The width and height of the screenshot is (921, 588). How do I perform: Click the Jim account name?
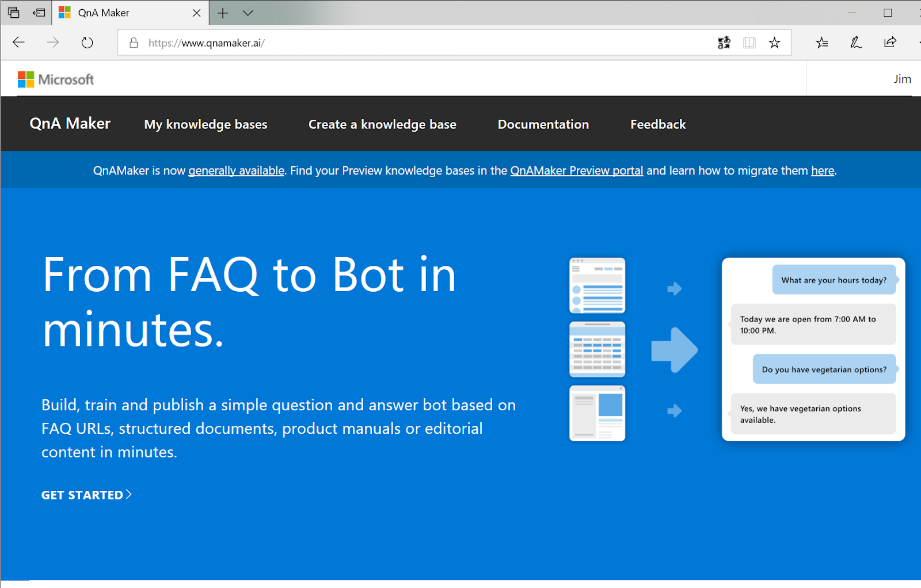click(902, 79)
